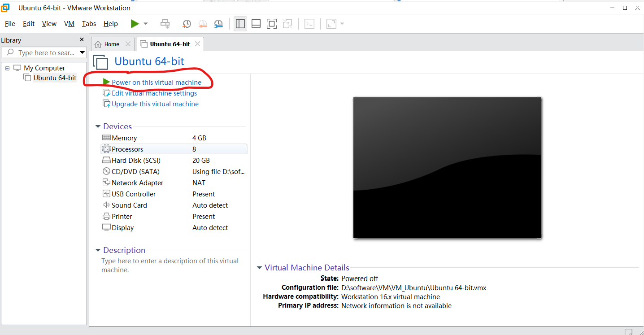Open the VM menu

point(69,24)
